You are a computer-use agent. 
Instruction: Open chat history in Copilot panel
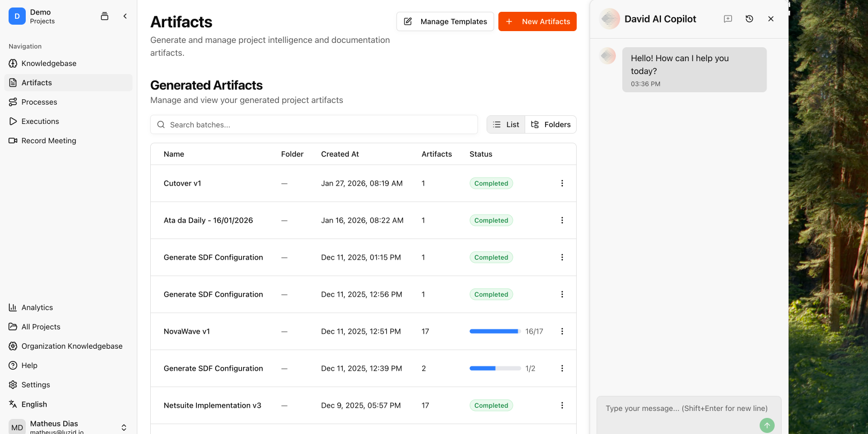749,19
